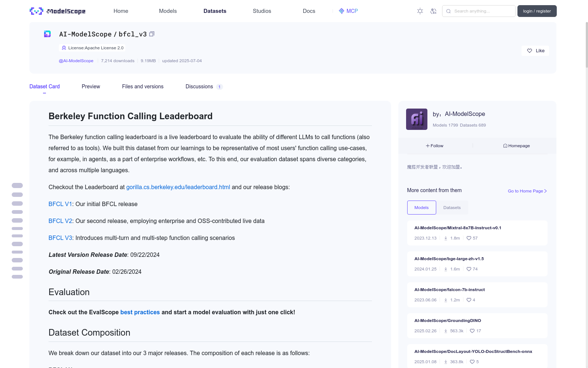Click the search magnifier icon

tap(448, 11)
